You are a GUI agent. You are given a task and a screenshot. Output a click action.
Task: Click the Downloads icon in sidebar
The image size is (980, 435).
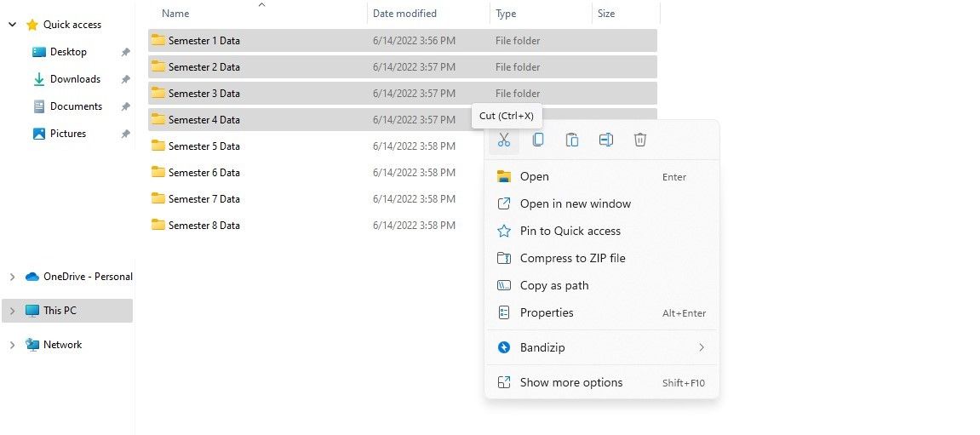39,79
